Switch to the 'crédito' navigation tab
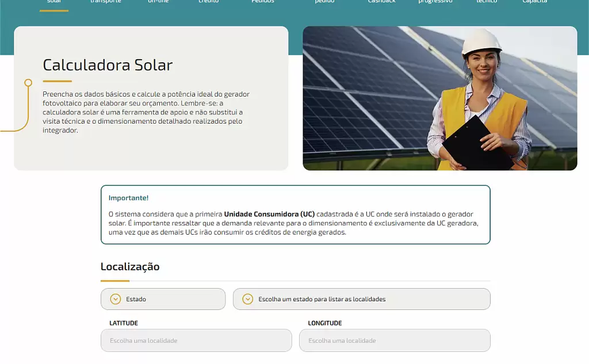 (208, 2)
